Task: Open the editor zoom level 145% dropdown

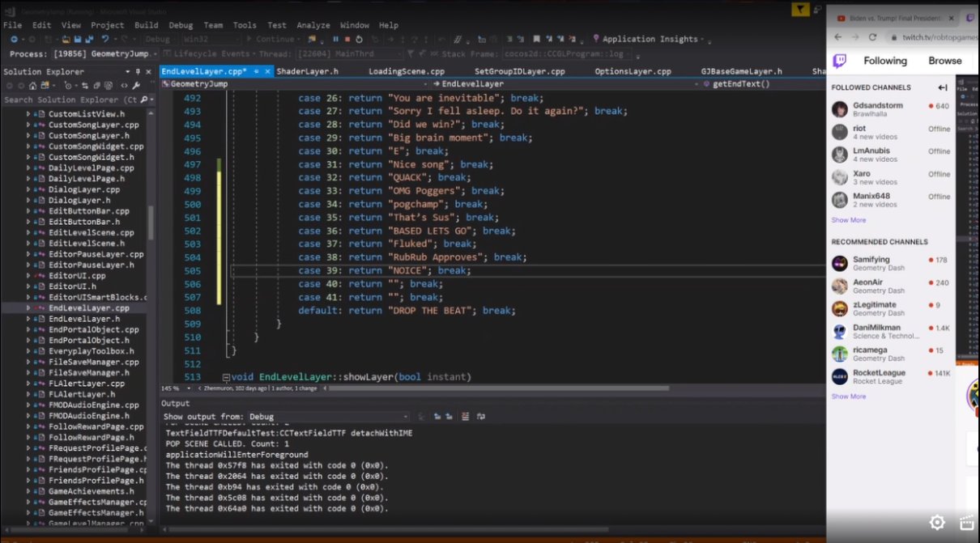Action: click(x=190, y=388)
